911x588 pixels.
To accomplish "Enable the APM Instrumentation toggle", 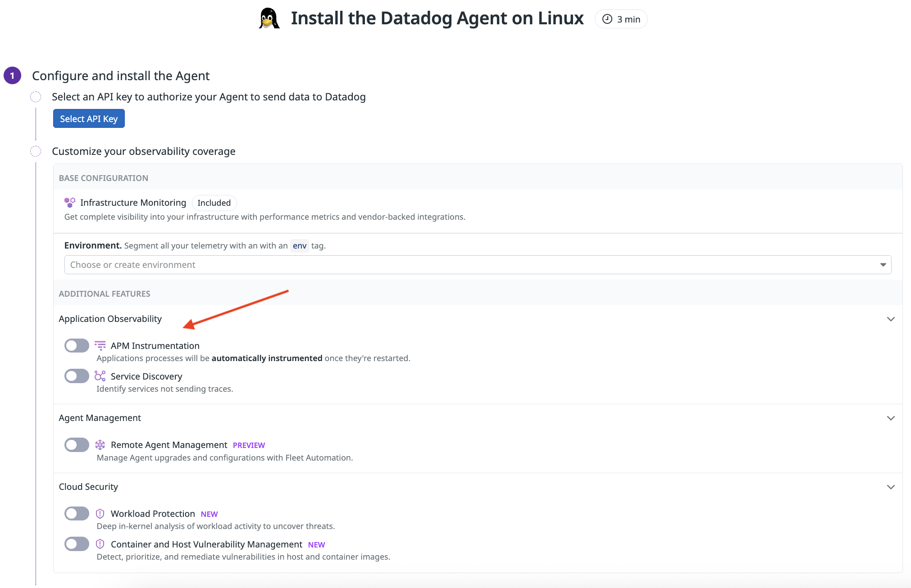I will click(77, 346).
